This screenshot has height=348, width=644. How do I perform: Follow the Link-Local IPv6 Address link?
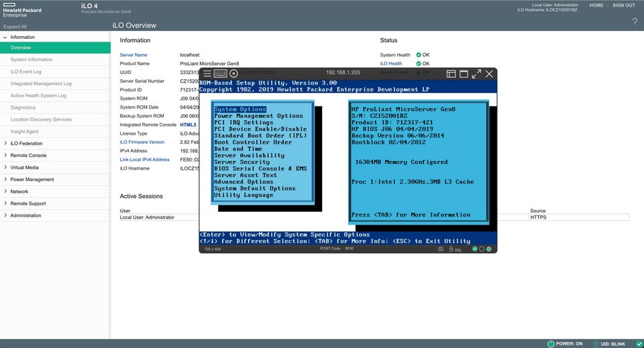145,160
